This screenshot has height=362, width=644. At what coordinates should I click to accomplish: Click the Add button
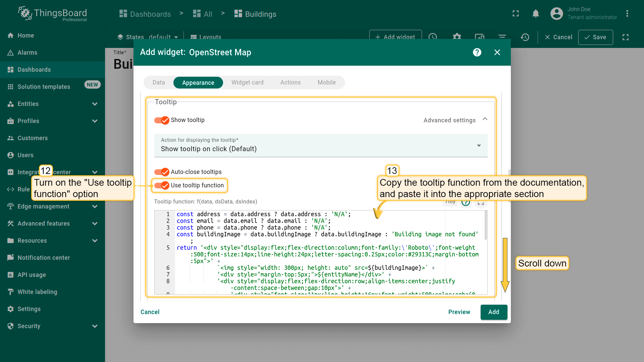(493, 312)
